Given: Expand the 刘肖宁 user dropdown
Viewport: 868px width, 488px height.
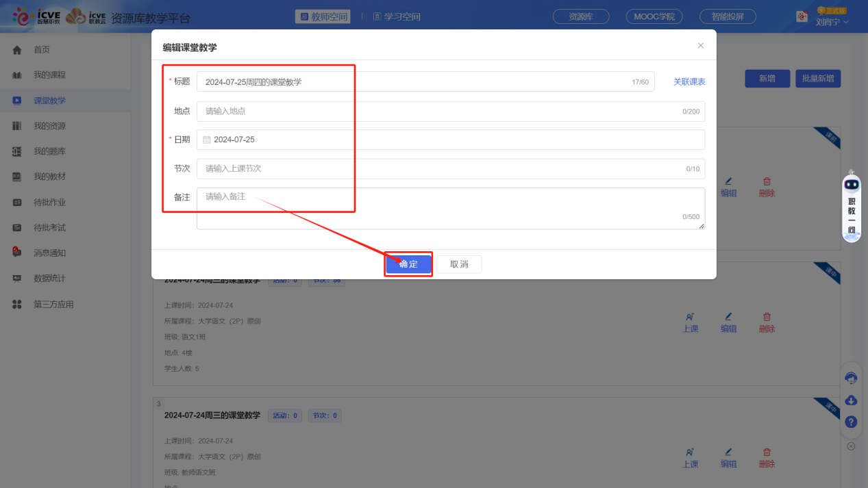Looking at the screenshot, I should pos(832,22).
